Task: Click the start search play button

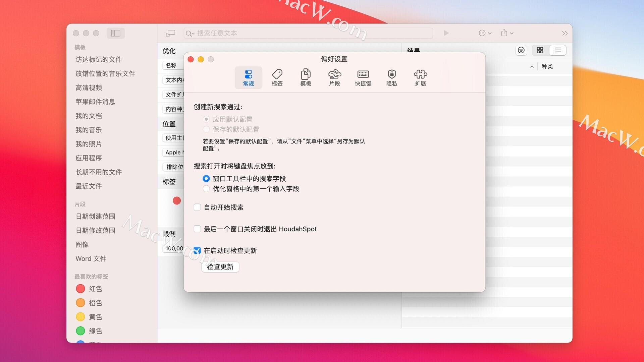Action: point(446,33)
